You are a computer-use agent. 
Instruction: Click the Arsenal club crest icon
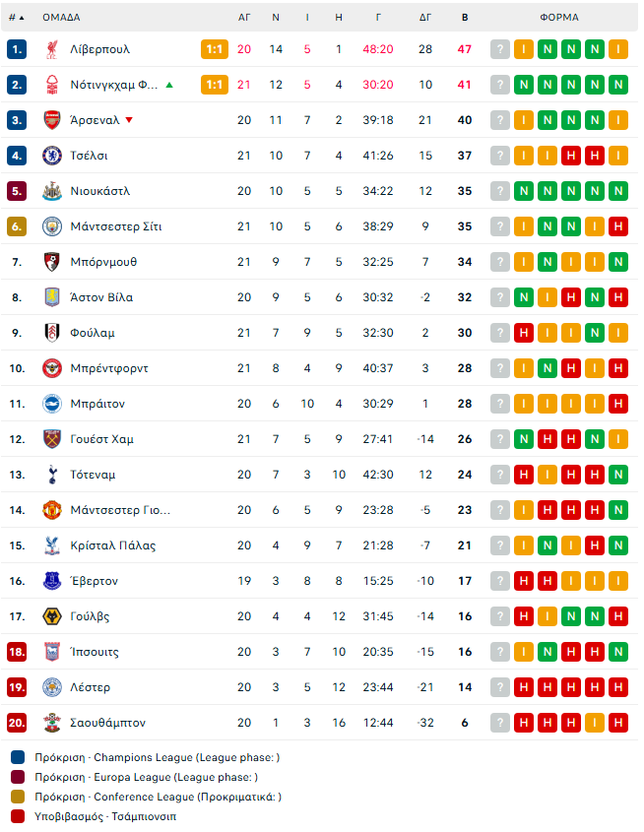pyautogui.click(x=52, y=120)
